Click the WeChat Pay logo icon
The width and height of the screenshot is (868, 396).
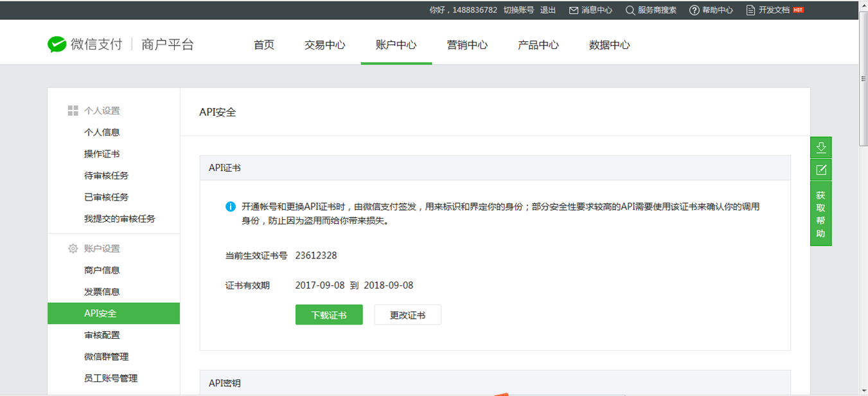(57, 44)
